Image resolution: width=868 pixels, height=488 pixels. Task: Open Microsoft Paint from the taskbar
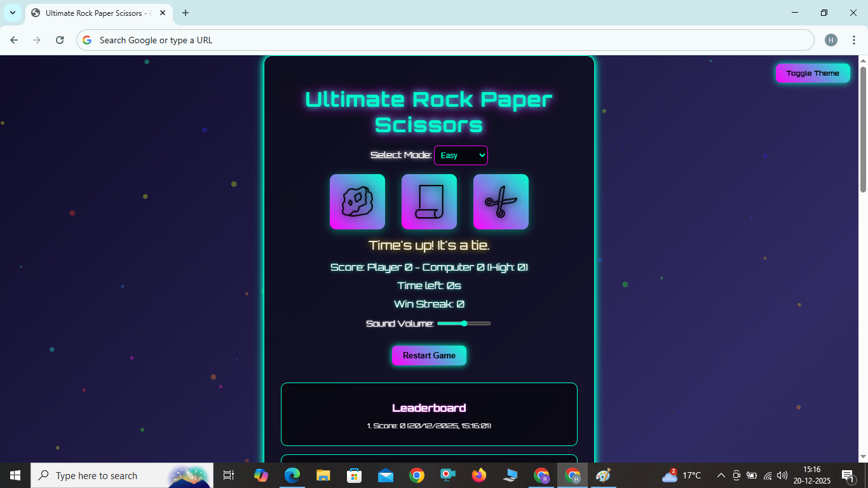coord(602,475)
